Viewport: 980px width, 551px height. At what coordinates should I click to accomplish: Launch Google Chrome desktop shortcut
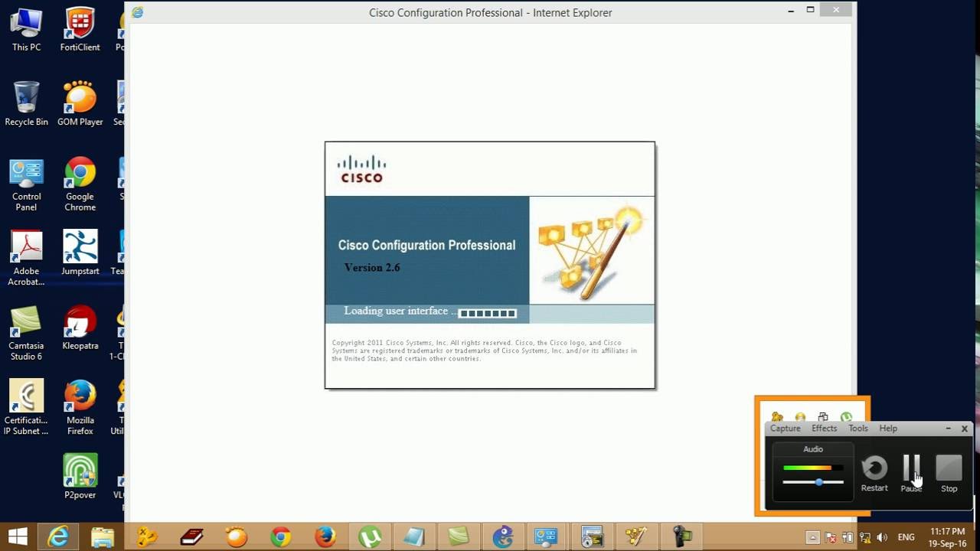click(x=80, y=184)
